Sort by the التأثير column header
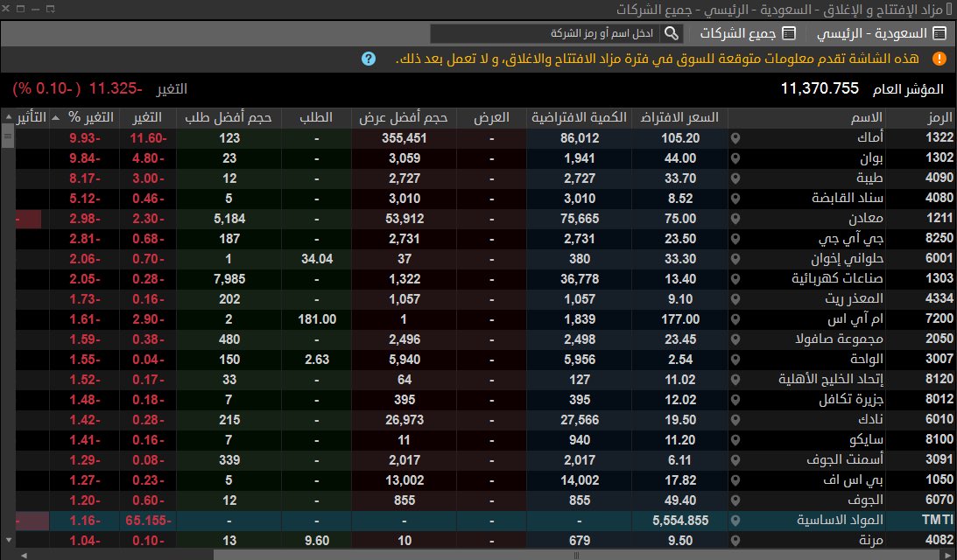The image size is (957, 560). pos(32,118)
